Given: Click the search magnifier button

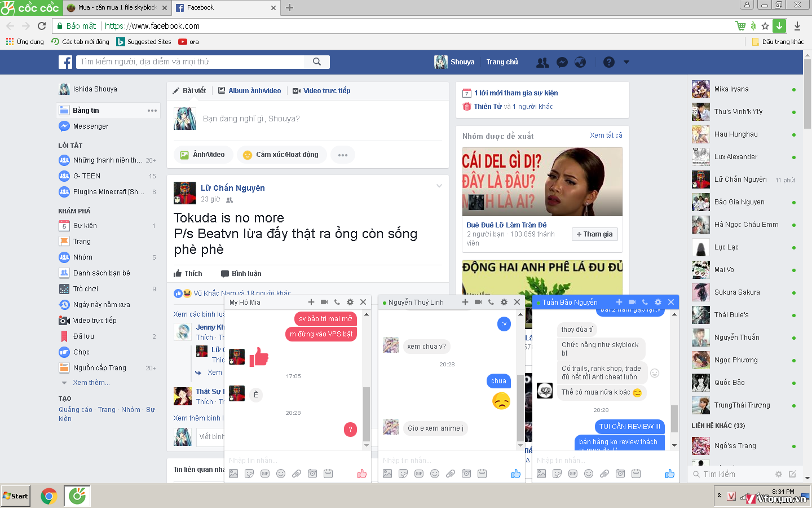Looking at the screenshot, I should pos(317,62).
